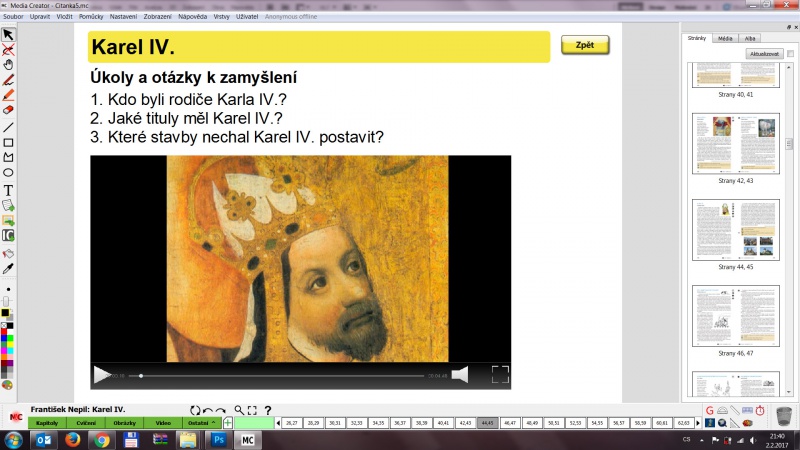Image resolution: width=800 pixels, height=450 pixels.
Task: Open the Windows Start menu
Action: point(14,440)
